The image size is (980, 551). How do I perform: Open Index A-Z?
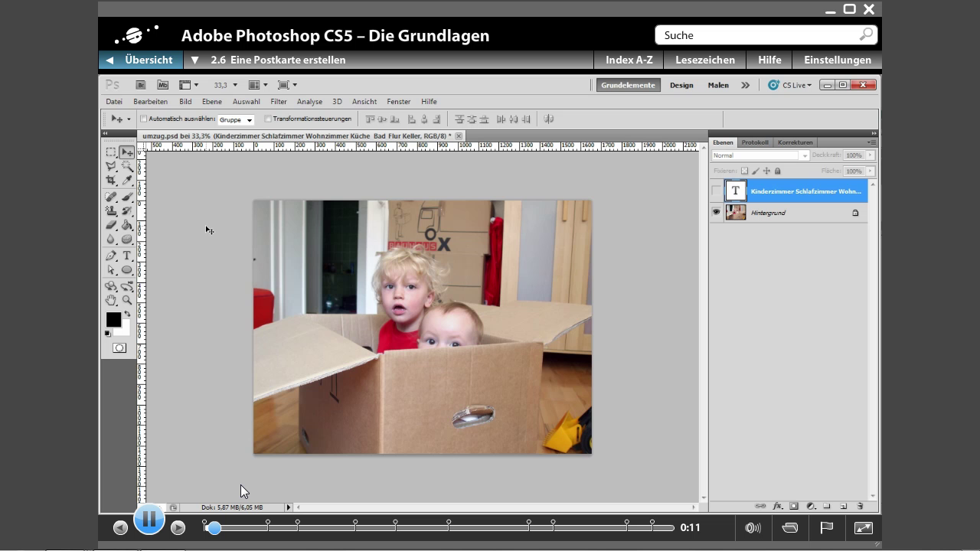tap(629, 60)
